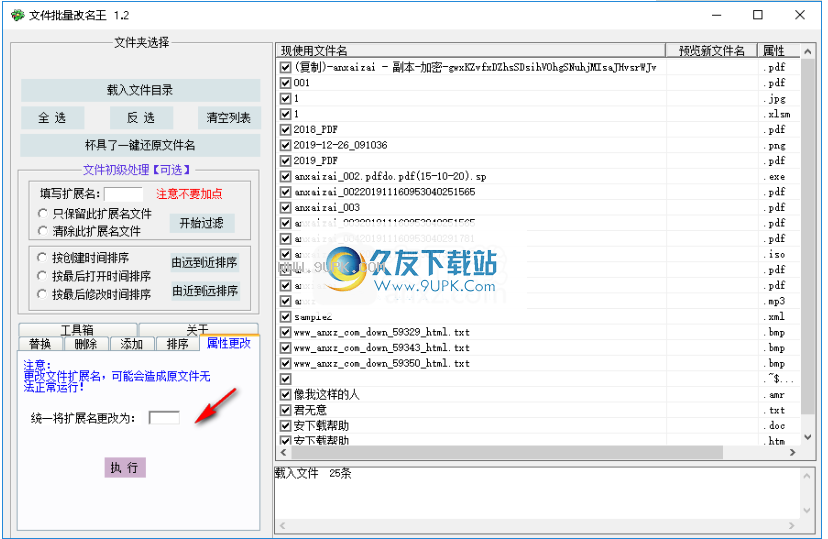The image size is (828, 539).
Task: Click the log pane scroll down arrow
Action: [807, 510]
